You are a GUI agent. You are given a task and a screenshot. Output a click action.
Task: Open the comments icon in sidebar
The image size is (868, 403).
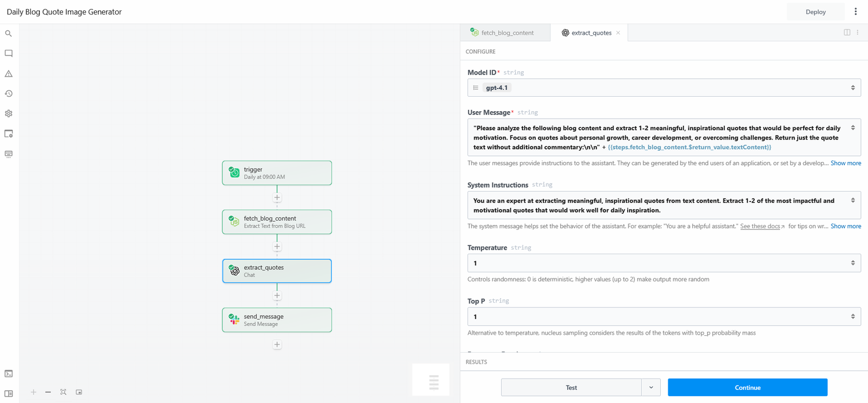(x=9, y=53)
